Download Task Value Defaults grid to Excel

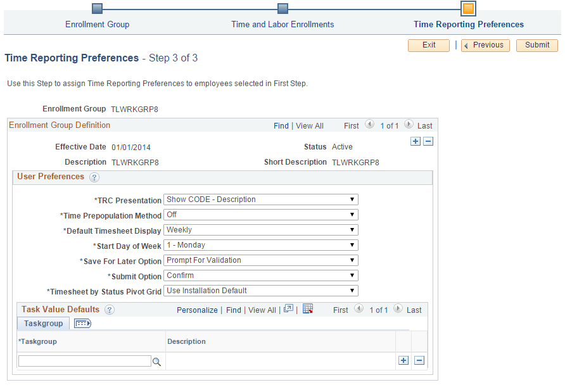coord(308,309)
